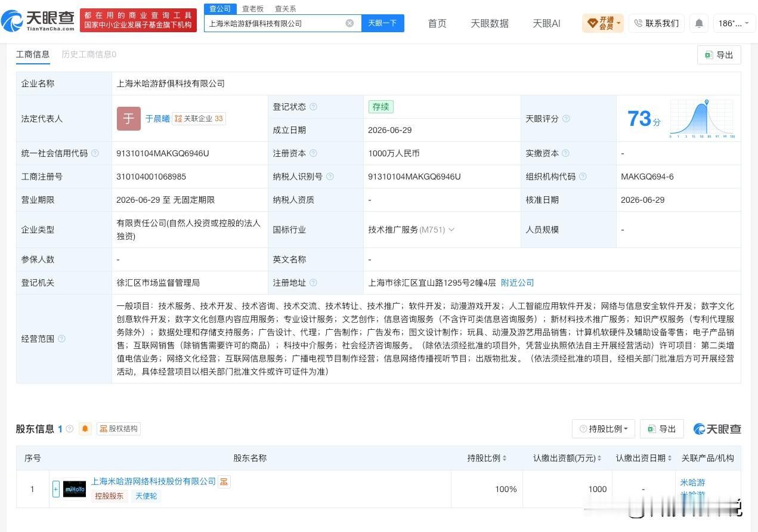The image size is (758, 532).
Task: Click the 天使轮 tag
Action: point(146,496)
